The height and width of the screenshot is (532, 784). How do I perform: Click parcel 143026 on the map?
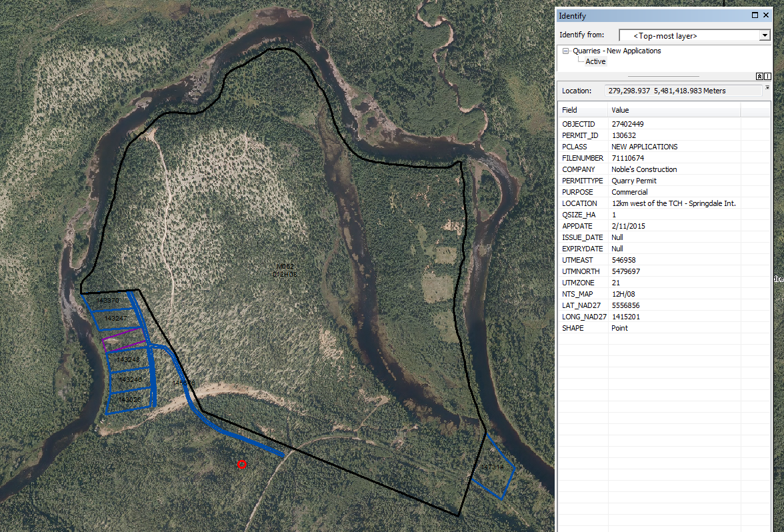coord(130,401)
